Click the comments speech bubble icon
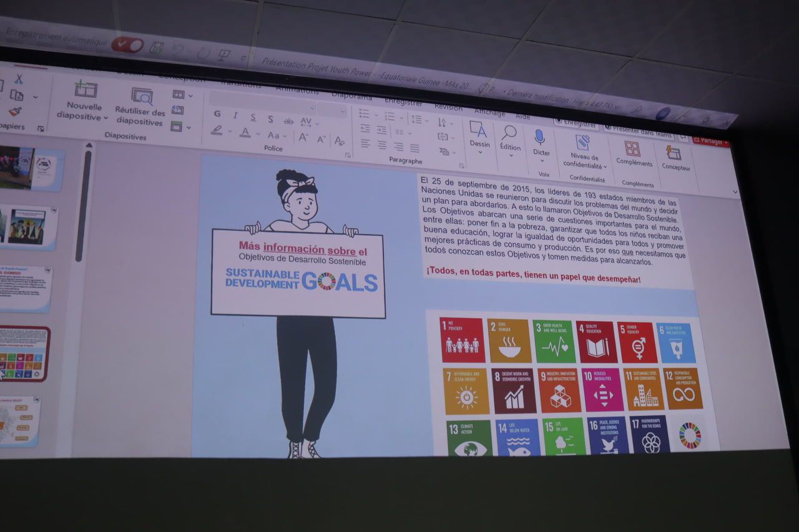This screenshot has width=799, height=532. [684, 137]
